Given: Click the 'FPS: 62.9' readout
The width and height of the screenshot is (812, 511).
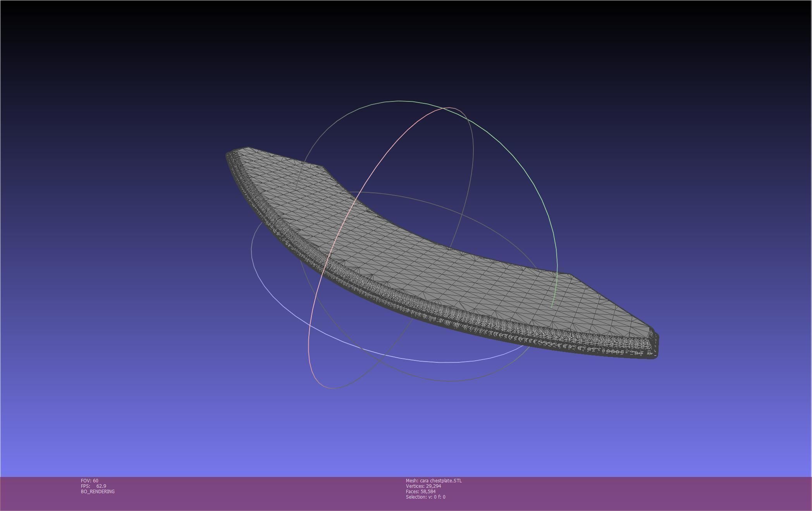Looking at the screenshot, I should click(93, 486).
